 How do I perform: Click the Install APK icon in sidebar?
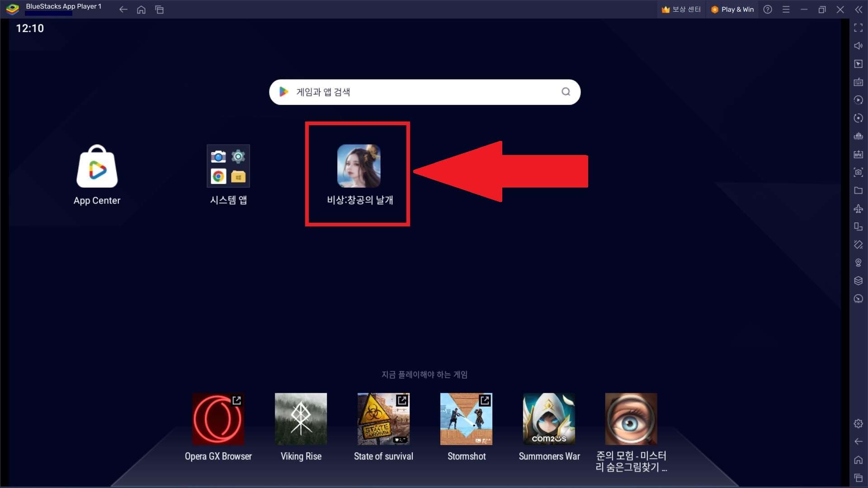pos(859,155)
